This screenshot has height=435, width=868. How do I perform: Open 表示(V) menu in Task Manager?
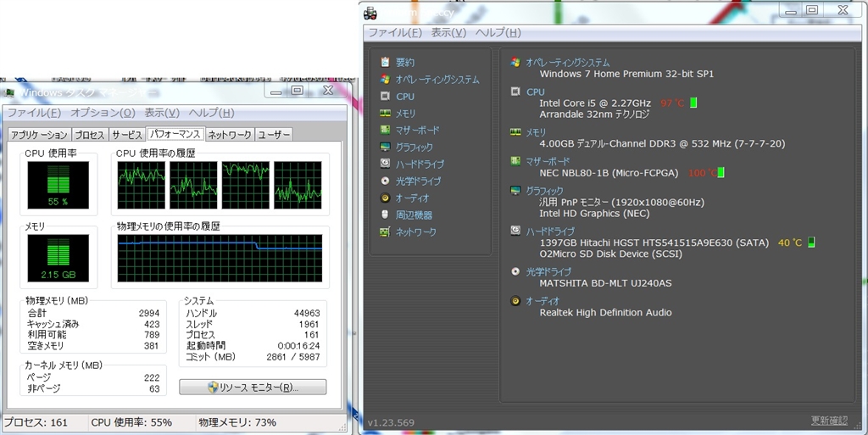[162, 113]
